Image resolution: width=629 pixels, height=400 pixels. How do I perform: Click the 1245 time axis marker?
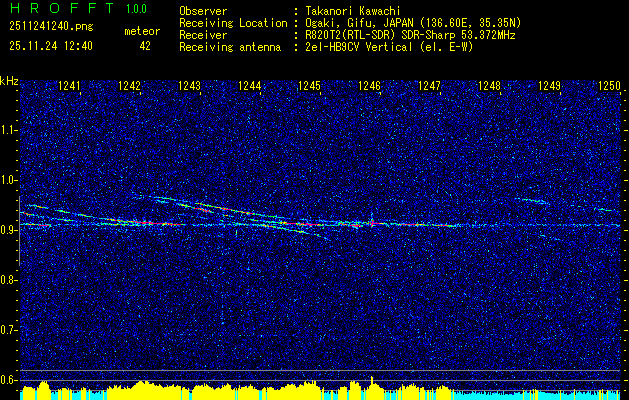[309, 85]
